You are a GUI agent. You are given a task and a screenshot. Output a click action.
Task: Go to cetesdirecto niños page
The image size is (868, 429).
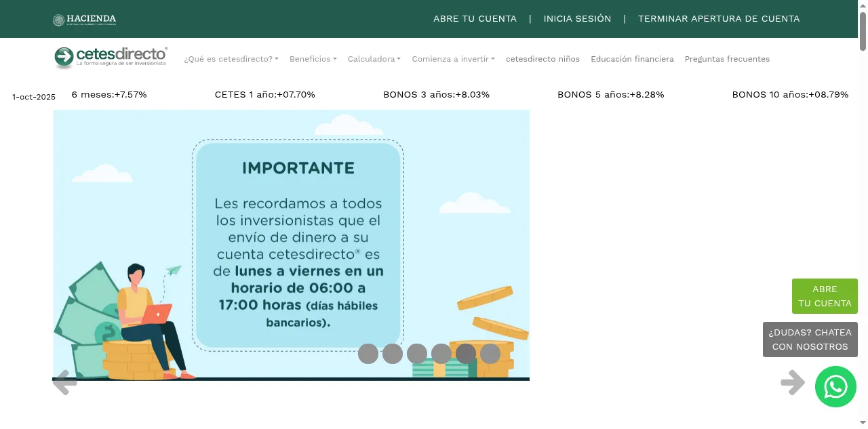point(542,59)
